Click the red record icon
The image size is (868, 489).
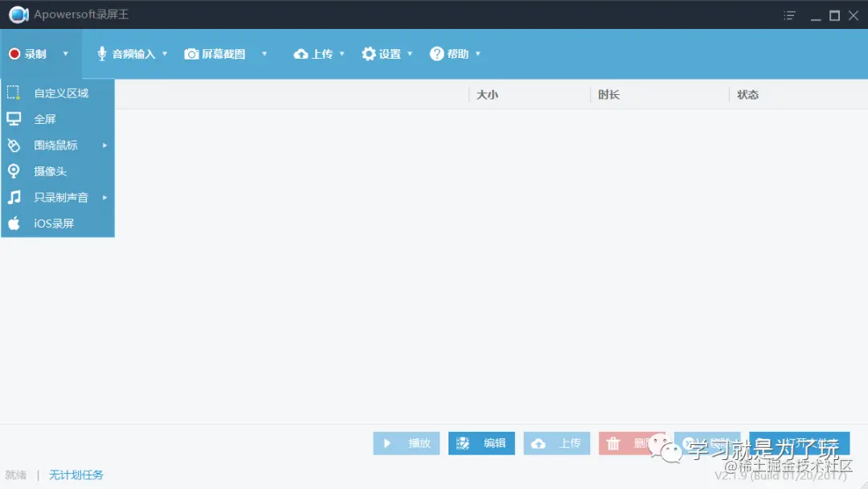point(14,54)
